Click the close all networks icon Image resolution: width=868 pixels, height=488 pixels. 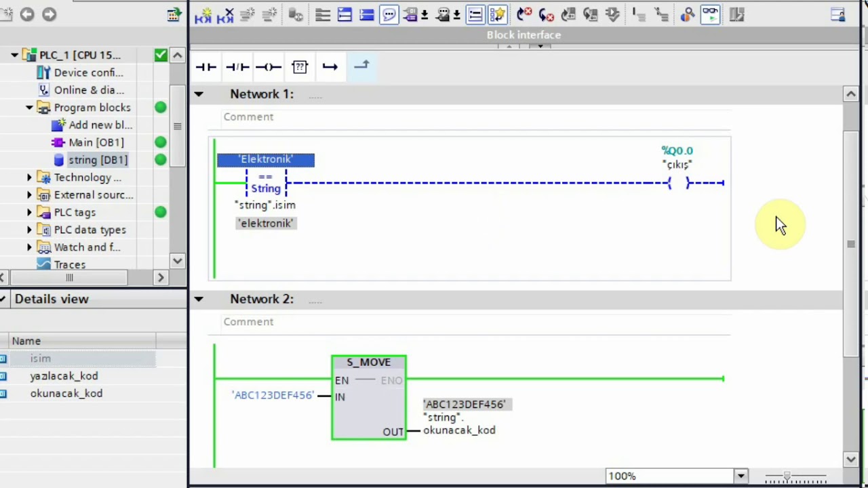pyautogui.click(x=367, y=14)
